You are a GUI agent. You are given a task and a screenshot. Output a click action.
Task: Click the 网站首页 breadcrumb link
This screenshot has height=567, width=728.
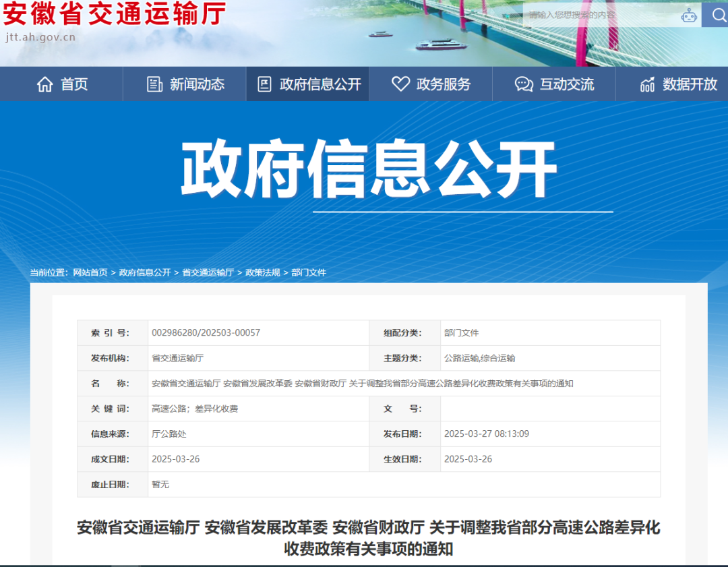90,272
